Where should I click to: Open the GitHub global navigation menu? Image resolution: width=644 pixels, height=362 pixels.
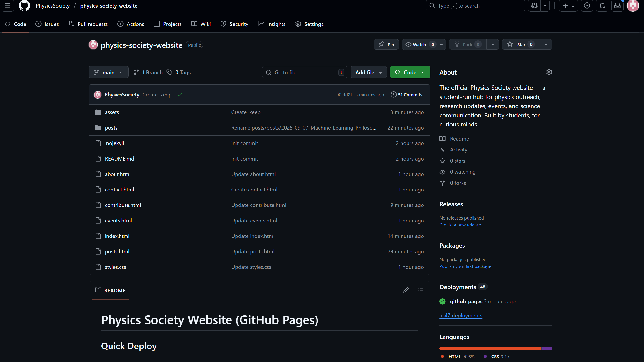click(7, 5)
